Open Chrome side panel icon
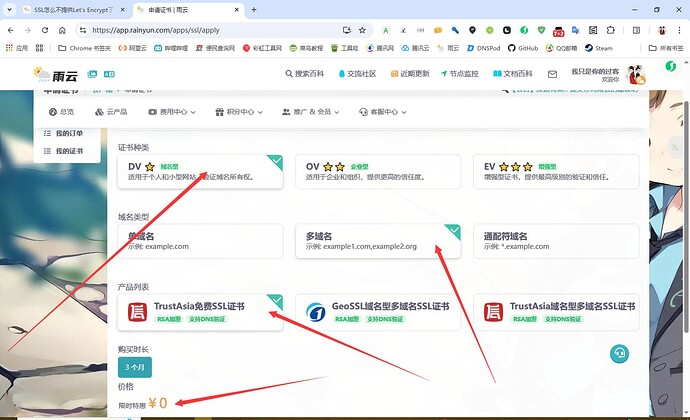The width and height of the screenshot is (690, 420). (636, 30)
